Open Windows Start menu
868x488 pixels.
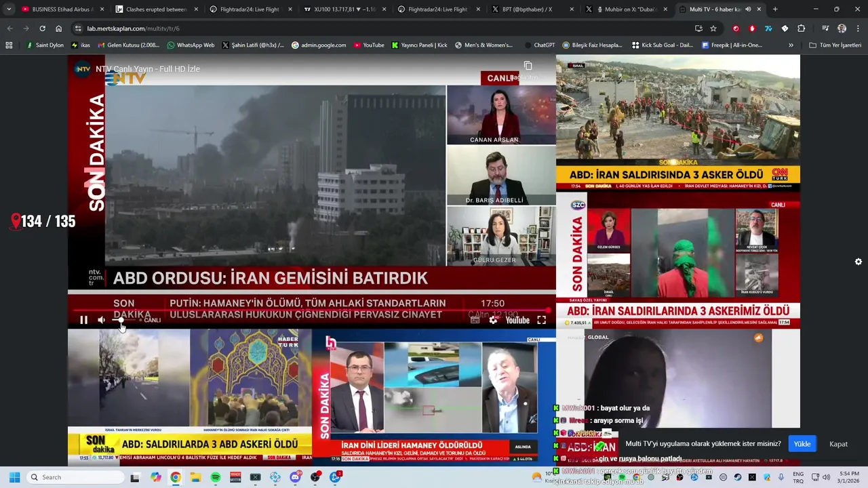click(14, 477)
